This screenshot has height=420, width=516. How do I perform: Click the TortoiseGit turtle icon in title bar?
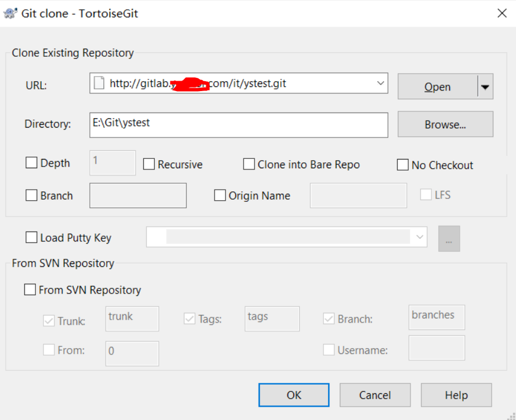pos(10,13)
